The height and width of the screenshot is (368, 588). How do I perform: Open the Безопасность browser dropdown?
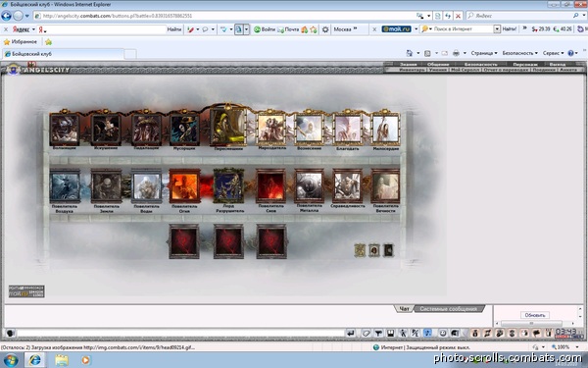[x=519, y=53]
